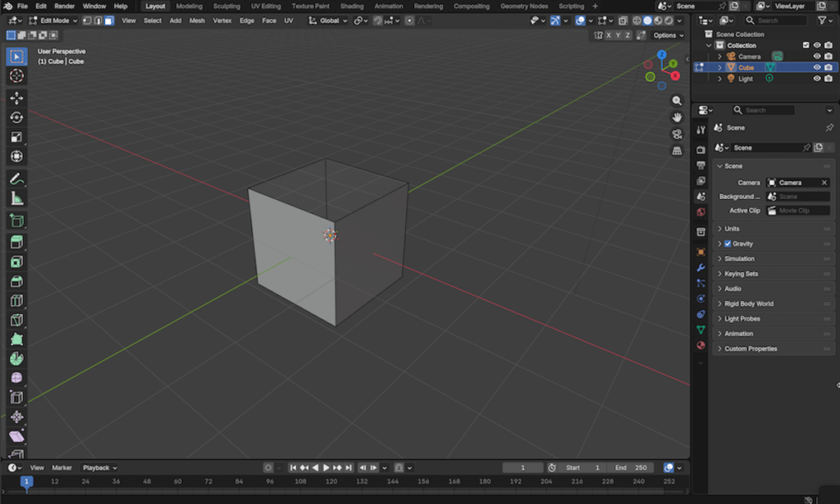
Task: Uncheck Collection exclude-from-view-layer checkbox
Action: (806, 45)
